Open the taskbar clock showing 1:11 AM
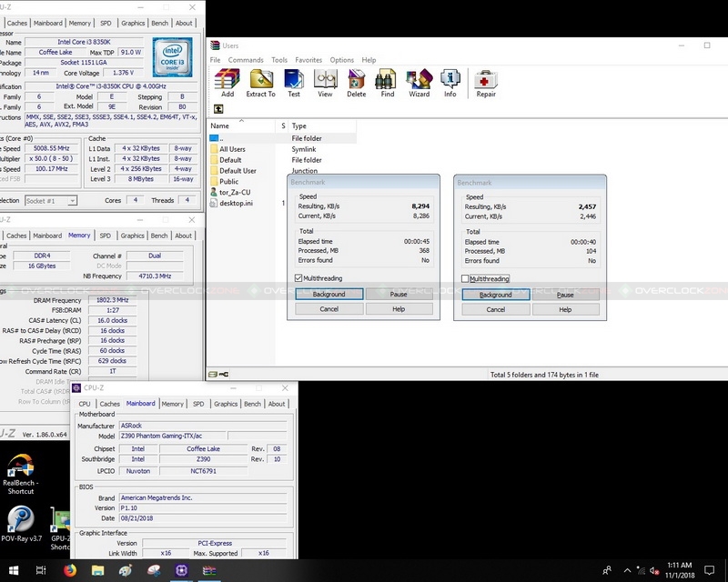 pos(680,570)
